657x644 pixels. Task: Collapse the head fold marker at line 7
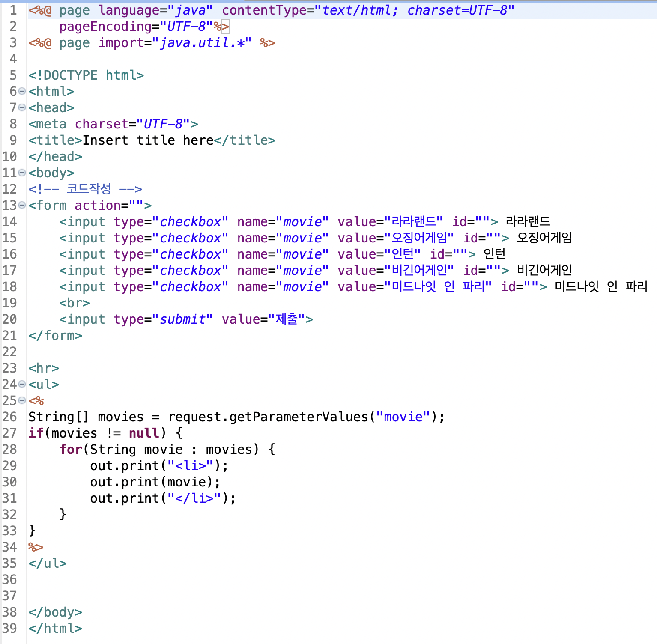[22, 108]
